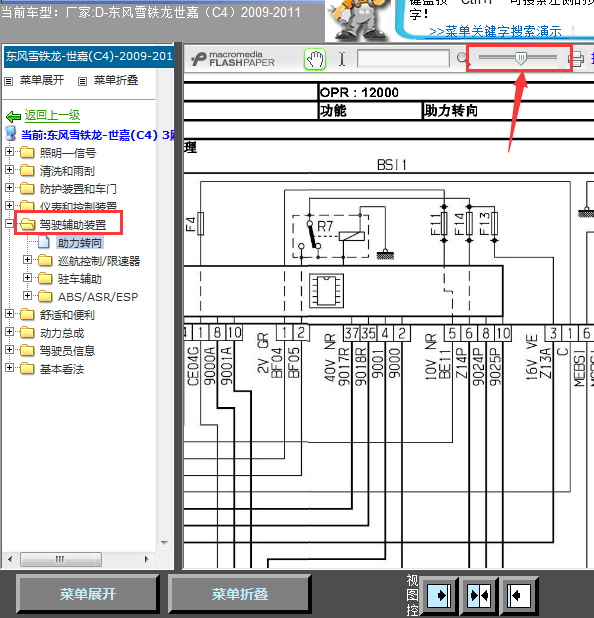Collapse the 驾驶辅助装置 tree node
The height and width of the screenshot is (618, 594).
pyautogui.click(x=9, y=224)
